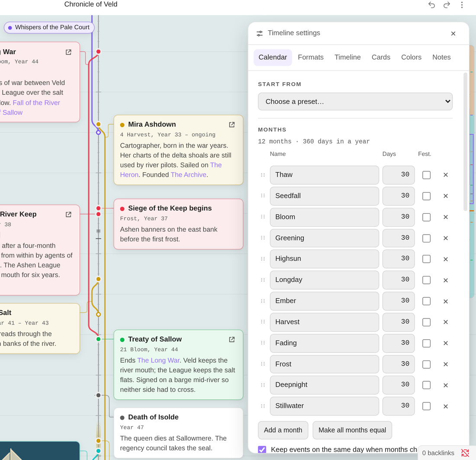Edit the Thaw month name field
Image resolution: width=476 pixels, height=460 pixels.
pyautogui.click(x=324, y=175)
